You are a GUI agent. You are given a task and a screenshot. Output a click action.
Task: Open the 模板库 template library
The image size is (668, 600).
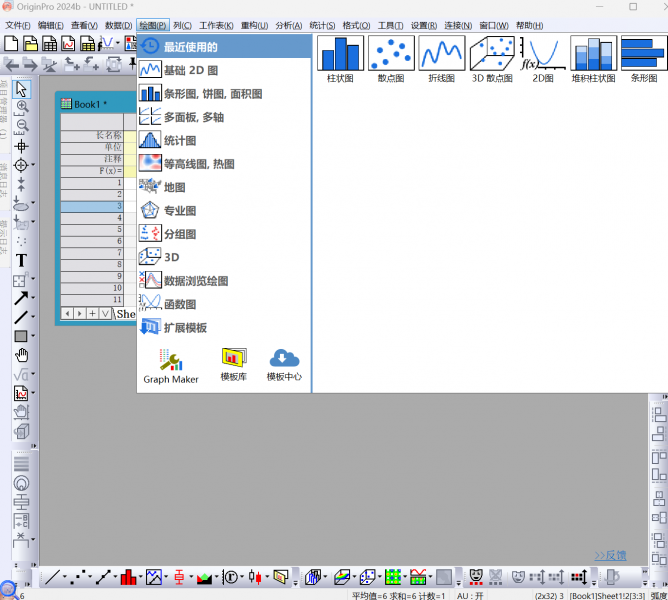(x=233, y=365)
